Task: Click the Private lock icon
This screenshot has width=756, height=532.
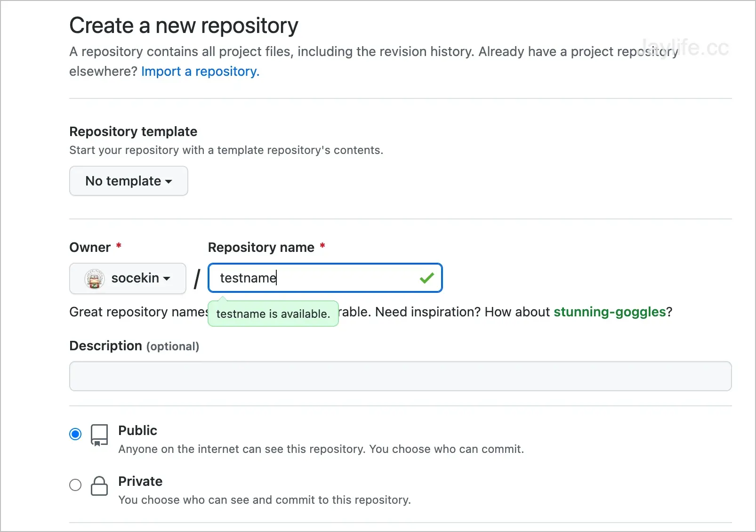Action: pyautogui.click(x=99, y=486)
